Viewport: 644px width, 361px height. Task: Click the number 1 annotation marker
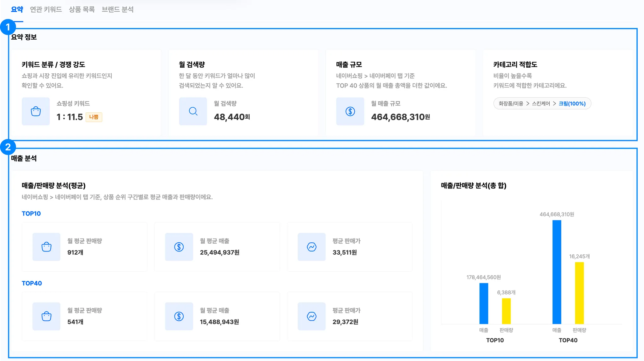8,27
